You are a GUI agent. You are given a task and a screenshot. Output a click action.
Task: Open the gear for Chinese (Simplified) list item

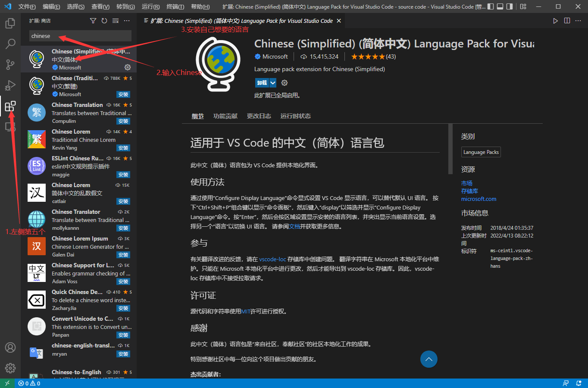128,67
